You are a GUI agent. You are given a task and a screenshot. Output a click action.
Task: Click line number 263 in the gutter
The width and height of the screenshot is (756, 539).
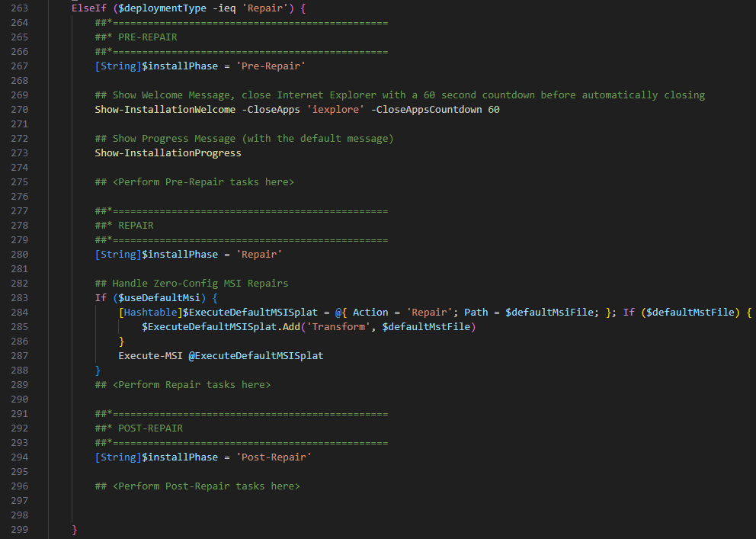tap(18, 8)
